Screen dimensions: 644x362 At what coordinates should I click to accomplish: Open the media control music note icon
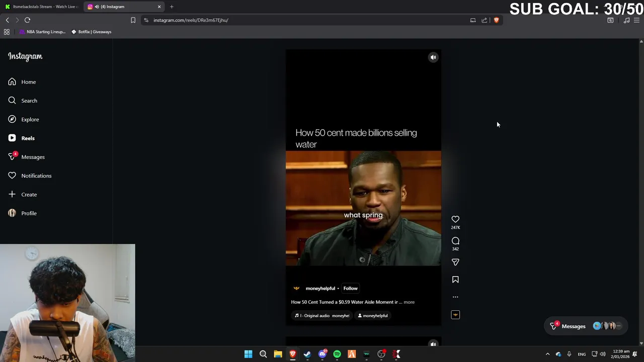pos(626,20)
